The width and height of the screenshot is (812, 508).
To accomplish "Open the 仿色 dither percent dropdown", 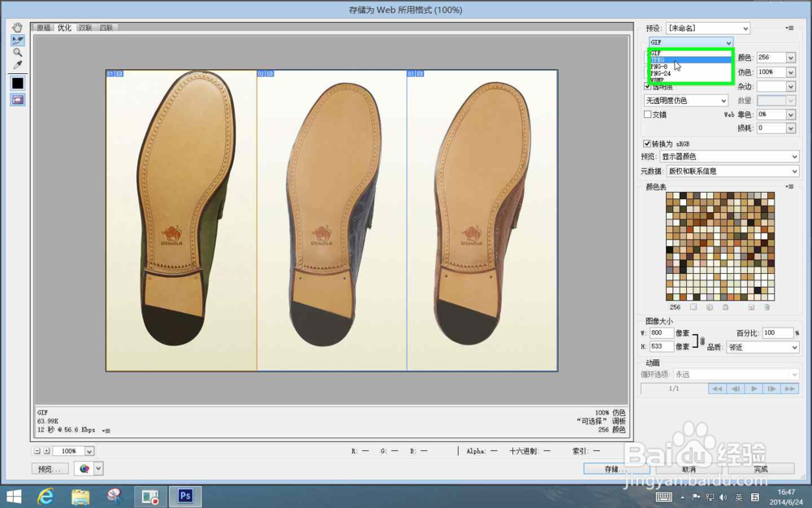I will click(x=791, y=72).
